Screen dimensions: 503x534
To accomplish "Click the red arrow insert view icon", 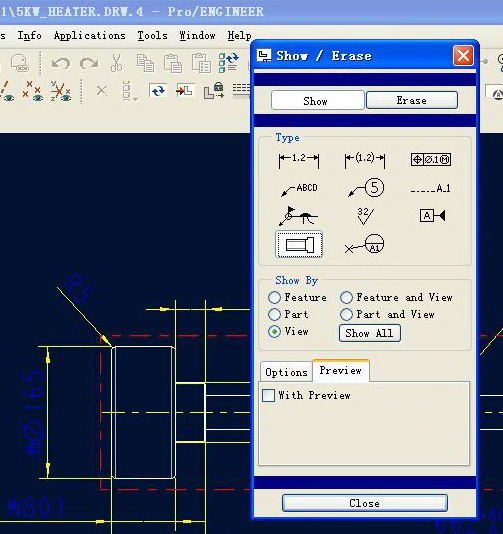I will click(x=186, y=91).
